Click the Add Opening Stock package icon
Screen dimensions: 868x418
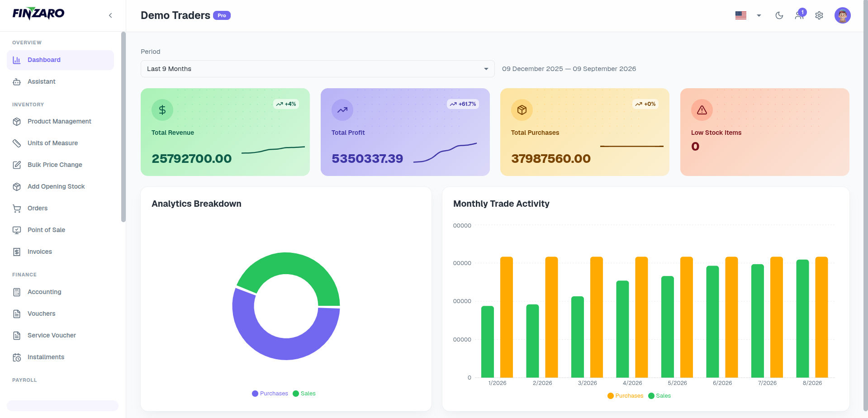(17, 187)
